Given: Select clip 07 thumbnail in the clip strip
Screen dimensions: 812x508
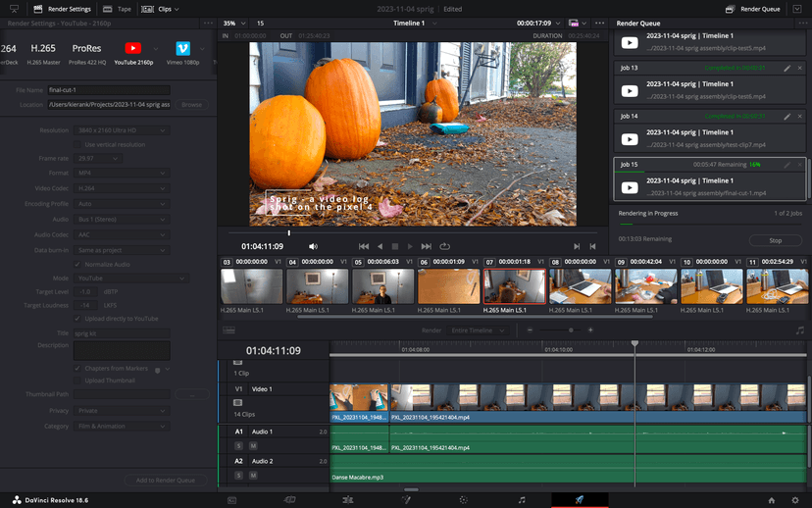Looking at the screenshot, I should pyautogui.click(x=514, y=286).
